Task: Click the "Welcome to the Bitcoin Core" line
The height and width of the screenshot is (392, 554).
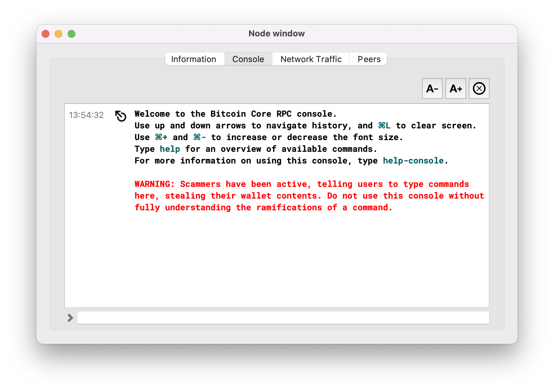Action: click(x=235, y=114)
